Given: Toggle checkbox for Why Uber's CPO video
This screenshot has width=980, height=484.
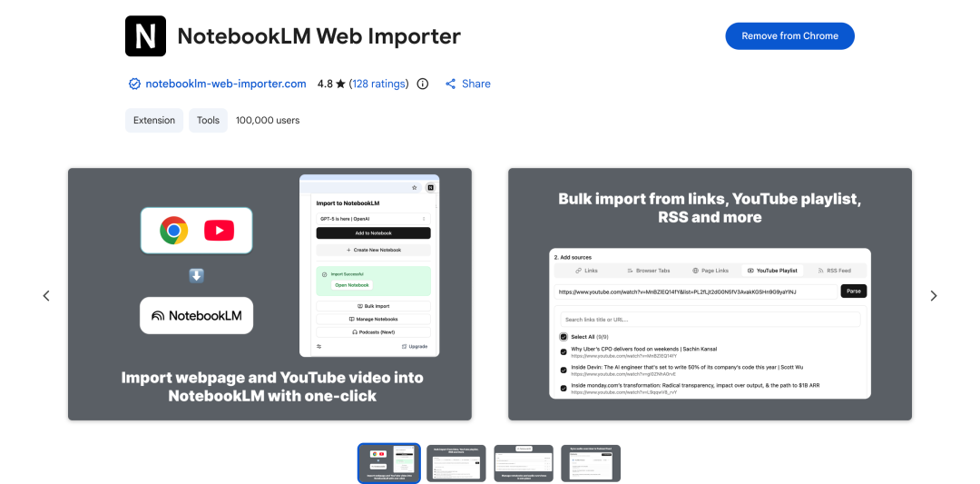Looking at the screenshot, I should [x=563, y=352].
